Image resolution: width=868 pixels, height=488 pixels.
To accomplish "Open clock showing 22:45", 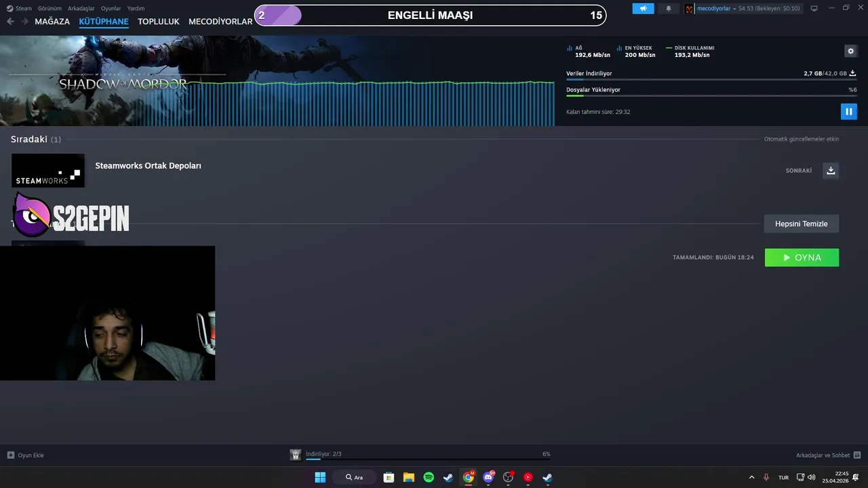I will 835,477.
